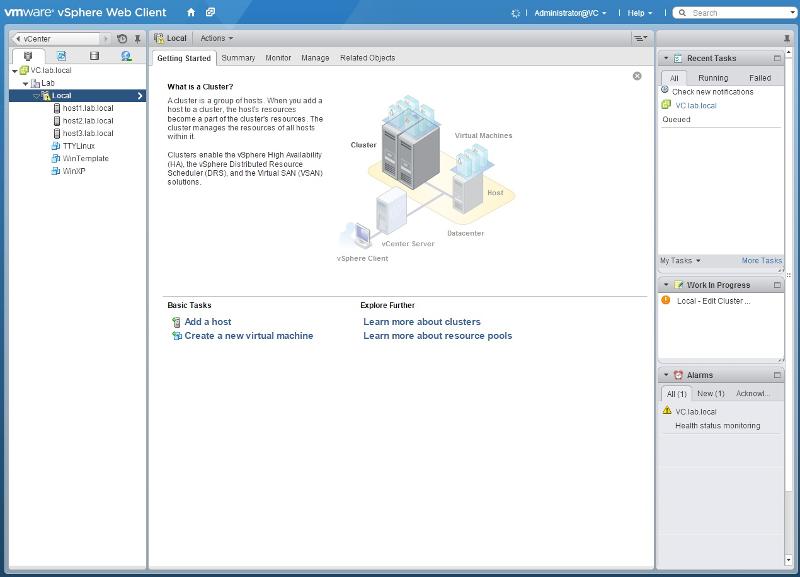Open the More Tasks link
800x577 pixels.
pos(762,261)
